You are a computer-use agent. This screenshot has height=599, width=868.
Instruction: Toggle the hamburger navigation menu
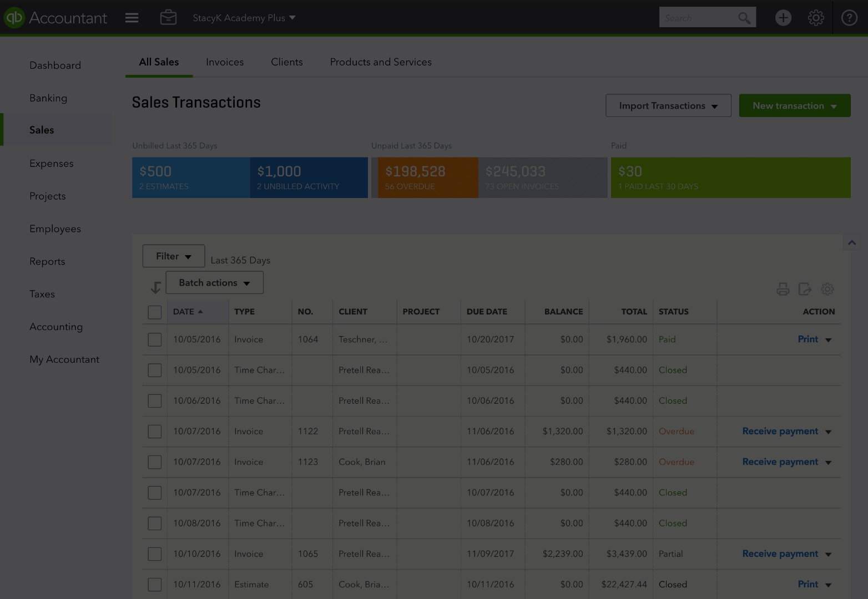click(x=132, y=18)
